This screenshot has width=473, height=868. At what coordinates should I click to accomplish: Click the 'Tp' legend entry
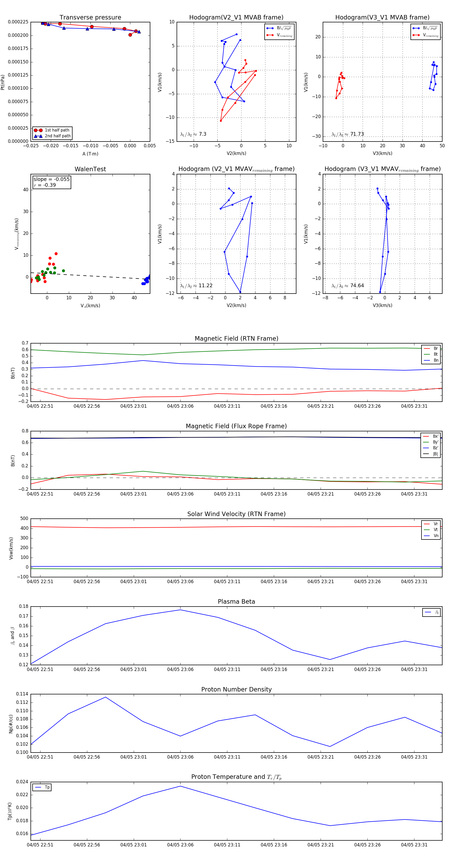coord(42,788)
